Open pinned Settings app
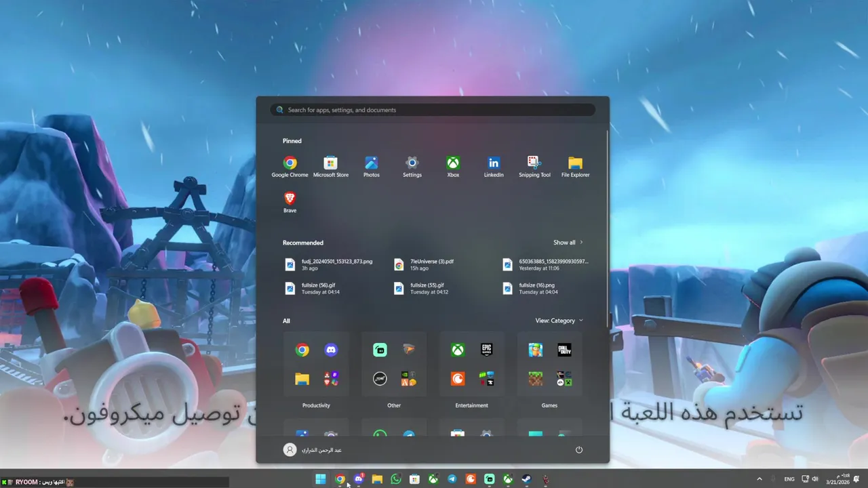 click(412, 166)
